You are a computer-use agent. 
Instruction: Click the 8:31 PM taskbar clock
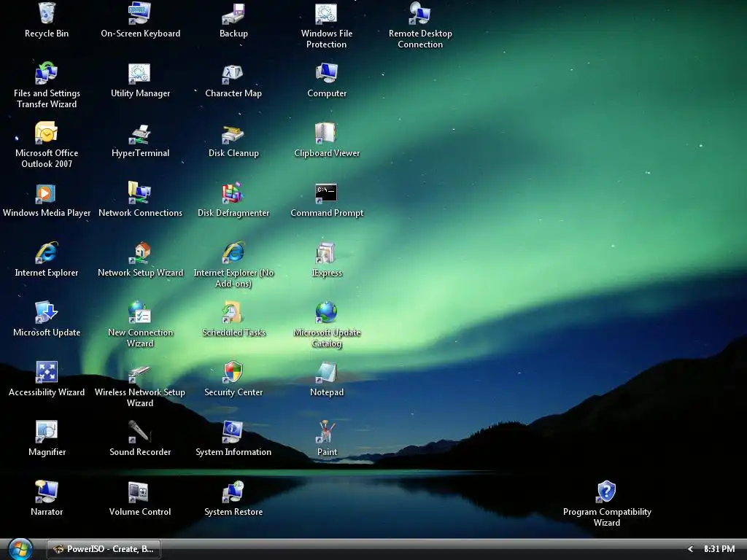pyautogui.click(x=719, y=549)
